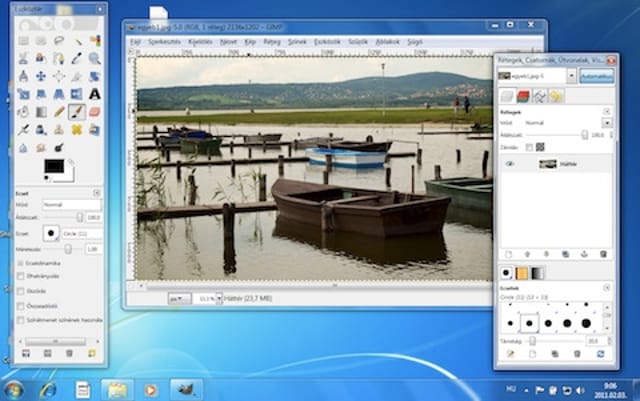Select the Eraser tool
640x401 pixels.
point(95,112)
